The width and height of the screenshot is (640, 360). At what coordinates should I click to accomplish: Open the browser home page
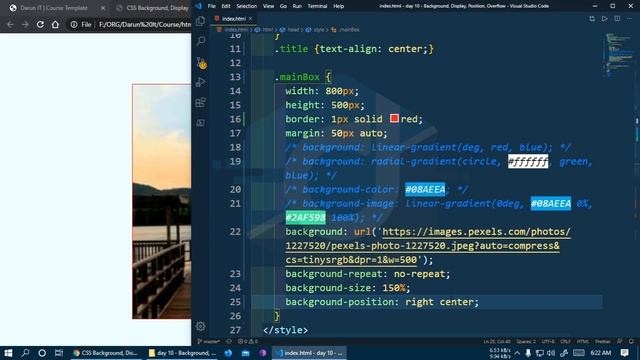(55, 24)
